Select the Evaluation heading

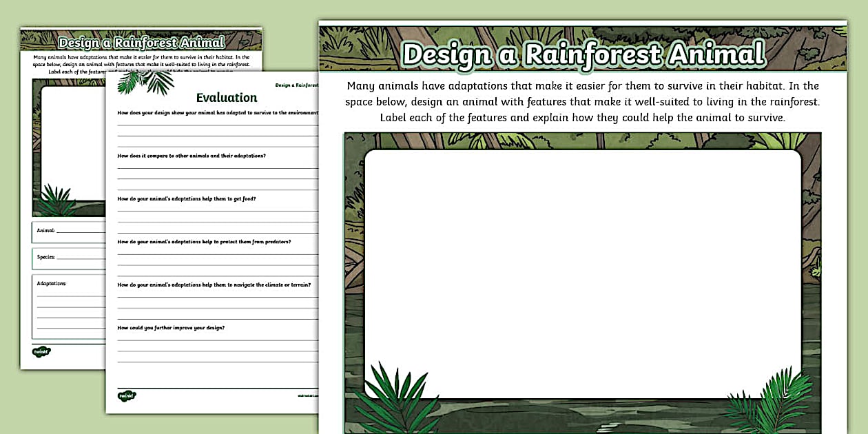(227, 97)
